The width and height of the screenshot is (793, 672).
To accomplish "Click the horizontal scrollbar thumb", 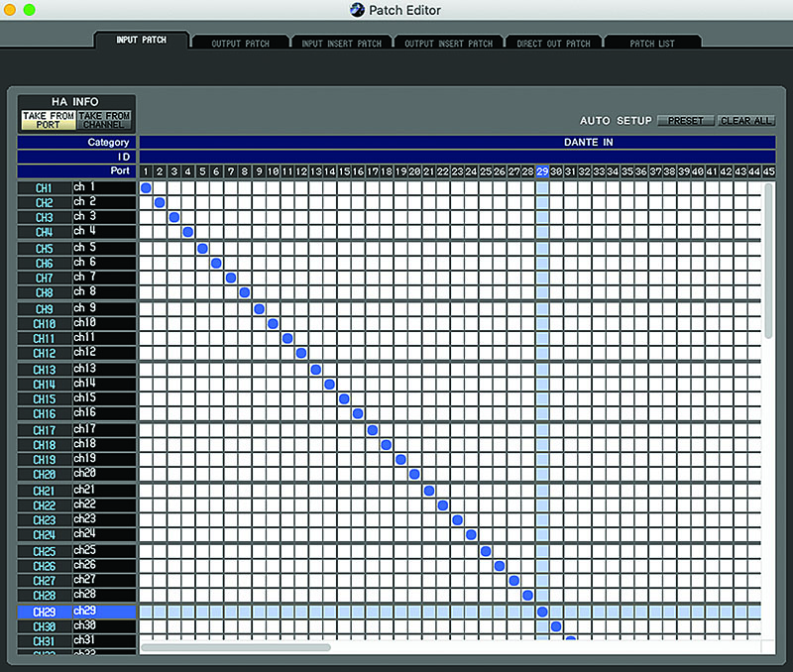I will pos(236,647).
